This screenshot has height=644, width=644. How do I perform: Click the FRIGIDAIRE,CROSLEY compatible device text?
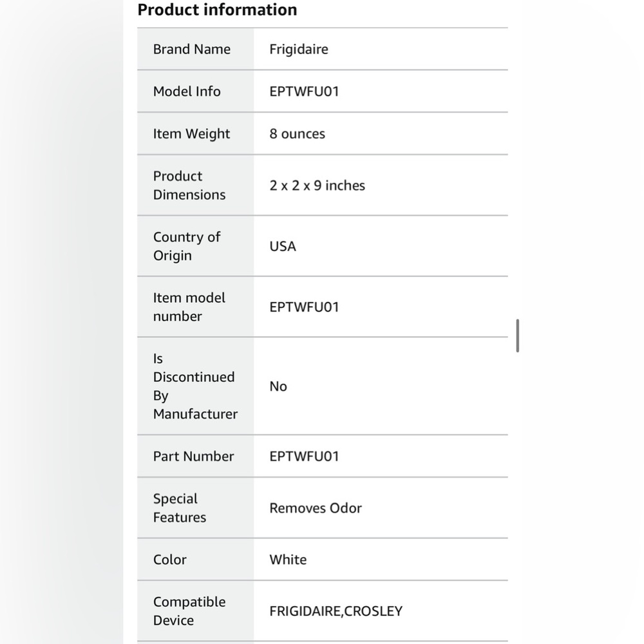point(336,611)
